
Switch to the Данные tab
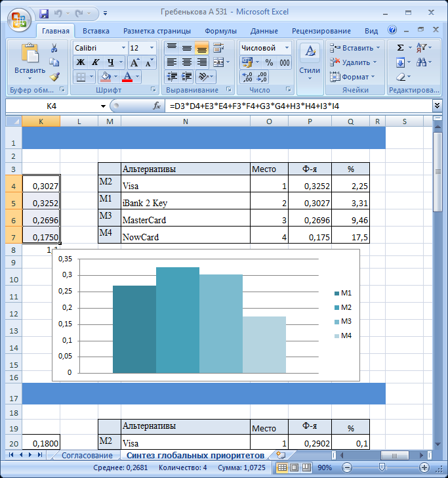click(x=264, y=31)
